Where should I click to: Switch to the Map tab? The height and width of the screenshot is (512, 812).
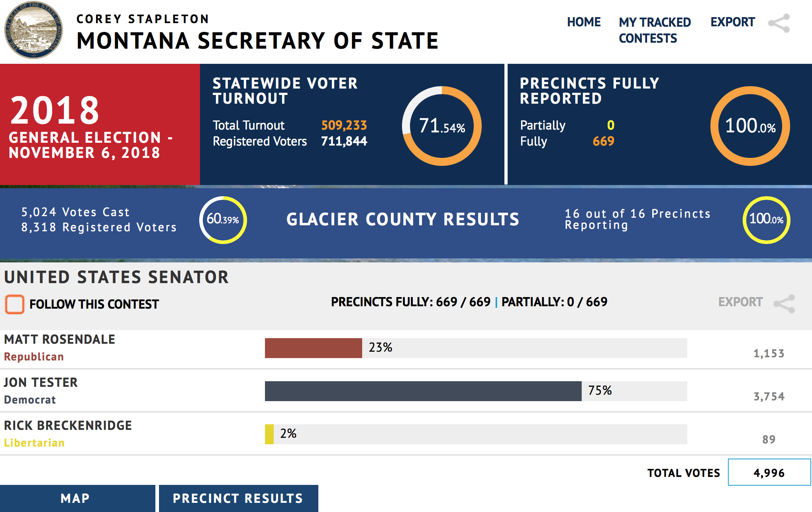click(76, 498)
